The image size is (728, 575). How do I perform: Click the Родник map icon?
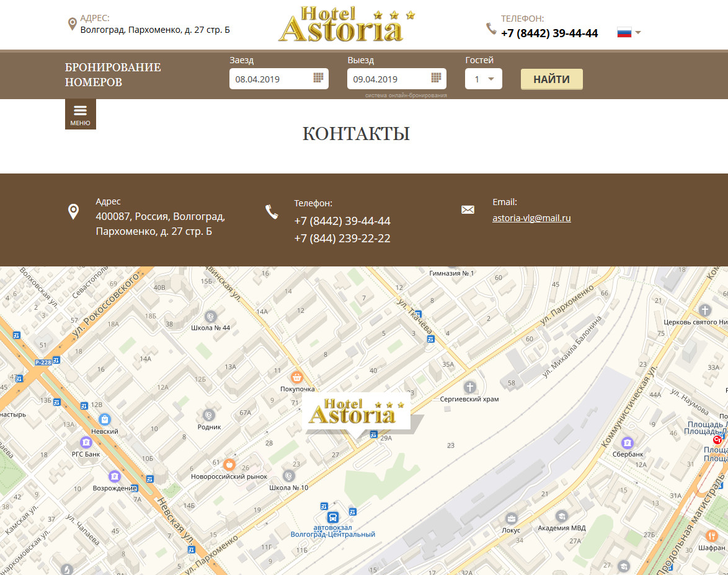[x=209, y=415]
